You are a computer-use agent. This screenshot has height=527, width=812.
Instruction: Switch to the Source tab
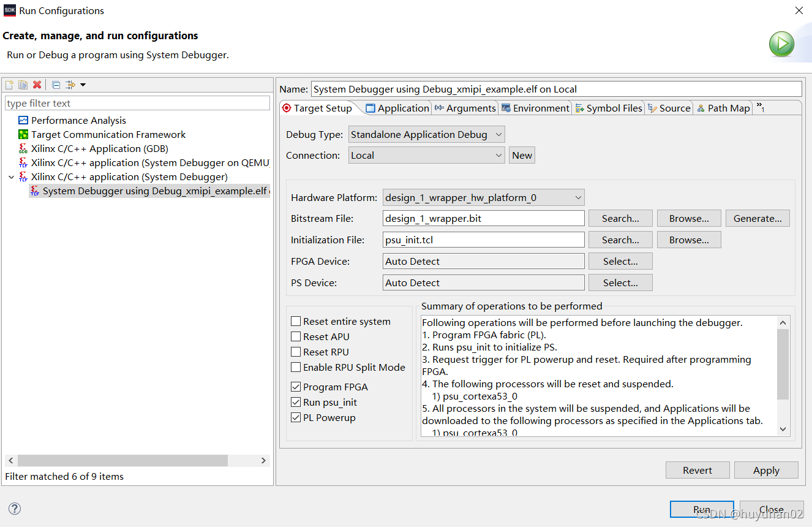click(x=669, y=108)
